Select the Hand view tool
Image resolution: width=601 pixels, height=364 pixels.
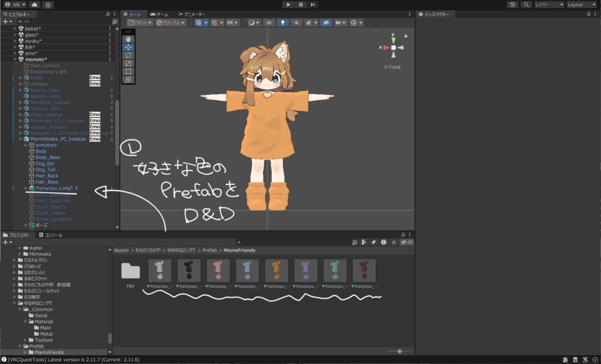[x=129, y=39]
